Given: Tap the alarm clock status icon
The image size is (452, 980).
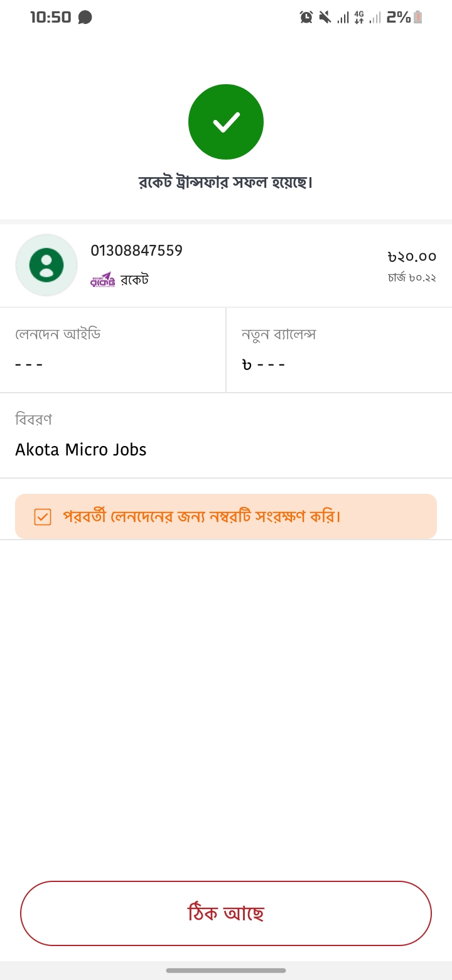Looking at the screenshot, I should (306, 18).
